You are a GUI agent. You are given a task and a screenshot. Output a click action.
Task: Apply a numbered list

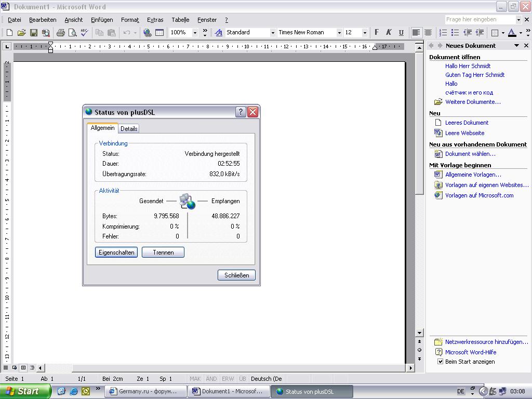443,33
